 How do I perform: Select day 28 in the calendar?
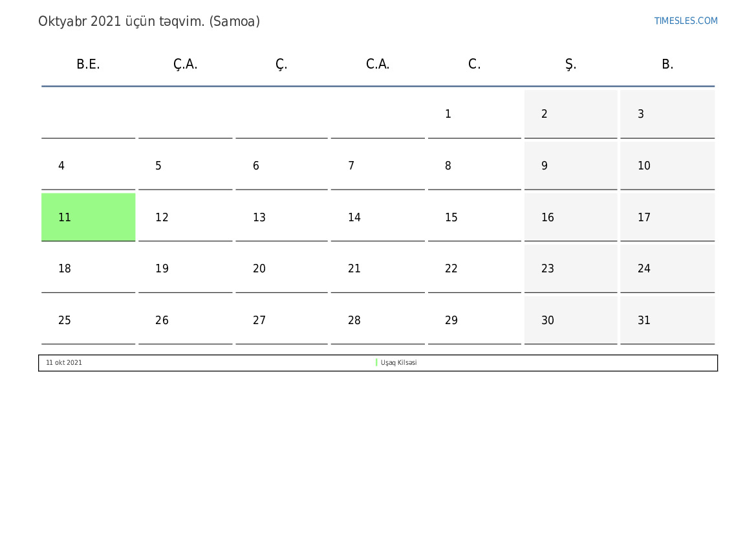(x=378, y=320)
